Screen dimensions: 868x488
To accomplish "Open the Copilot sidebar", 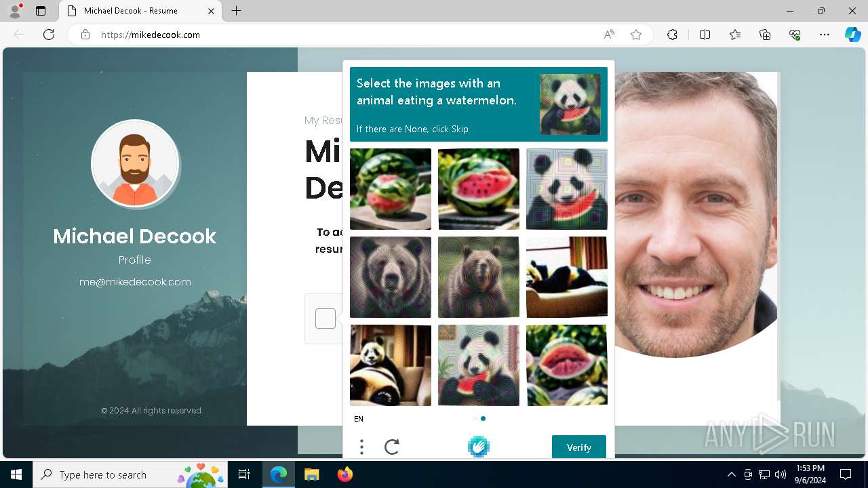I will coord(852,35).
